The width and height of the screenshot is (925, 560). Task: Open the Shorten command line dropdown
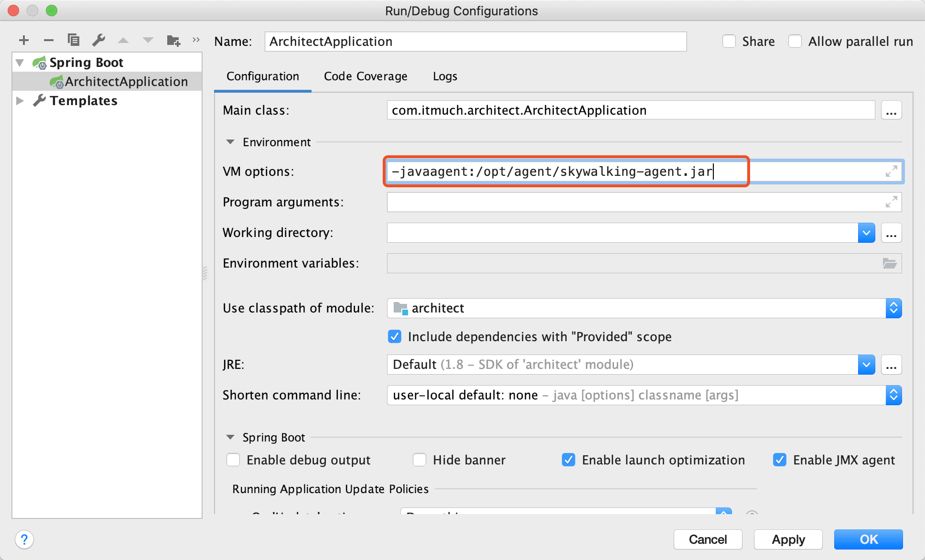click(x=893, y=395)
